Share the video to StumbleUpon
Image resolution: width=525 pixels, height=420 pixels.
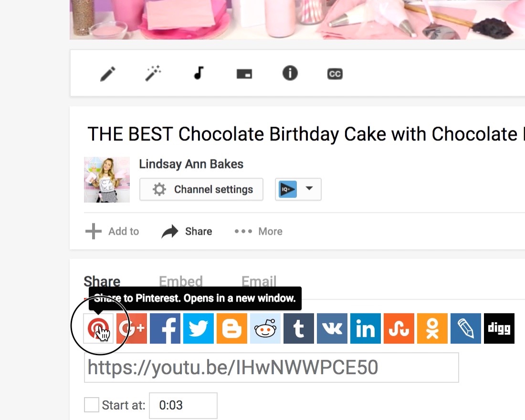(x=399, y=328)
